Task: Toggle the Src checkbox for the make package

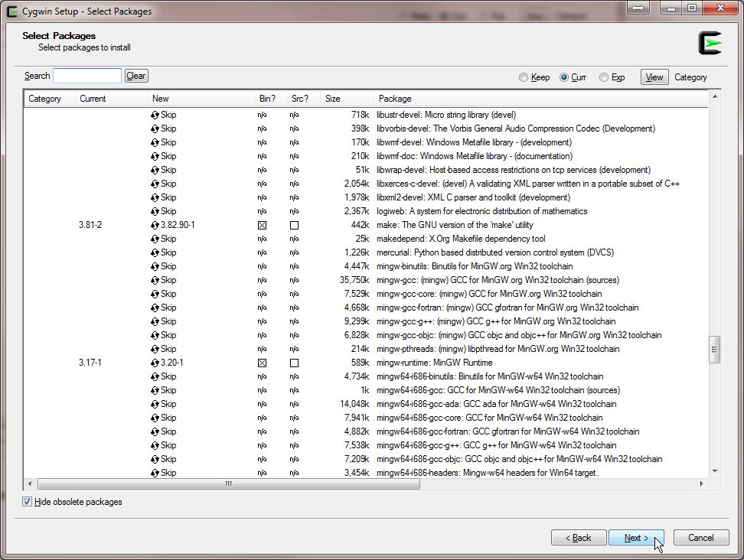Action: click(x=294, y=225)
